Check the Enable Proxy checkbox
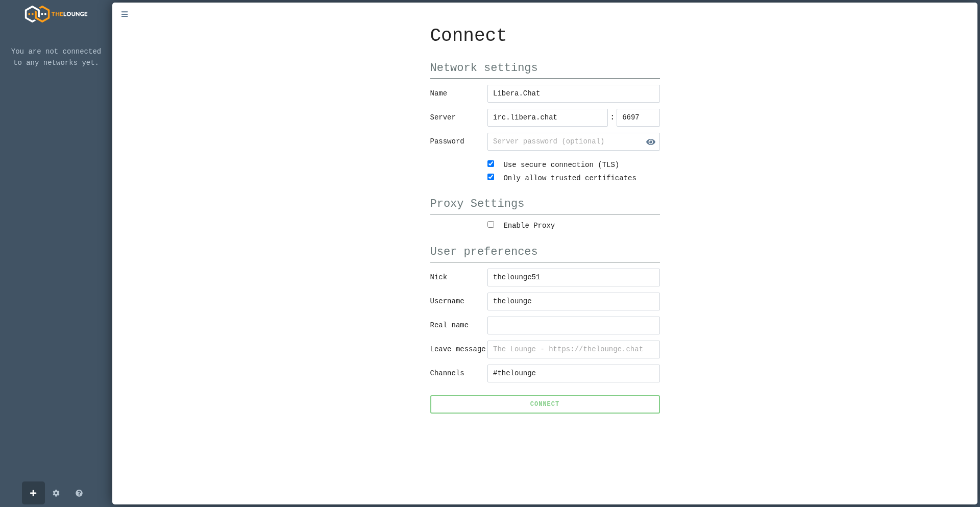Viewport: 980px width, 507px height. click(x=491, y=225)
